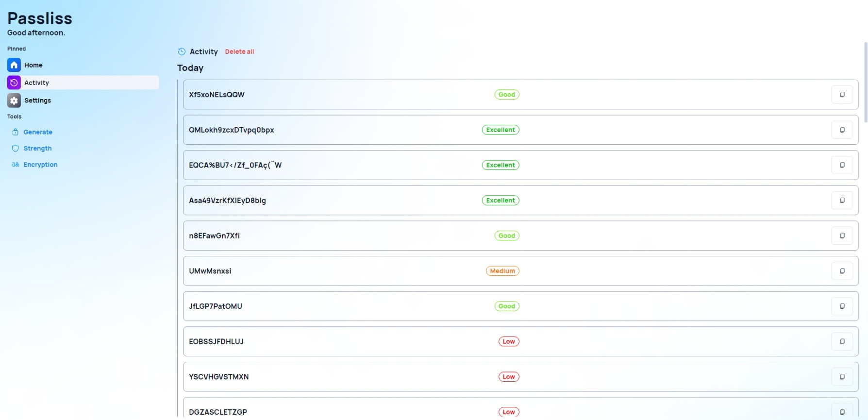Copy the Asa49VzrKfXIEyD8bIg password

tap(842, 201)
